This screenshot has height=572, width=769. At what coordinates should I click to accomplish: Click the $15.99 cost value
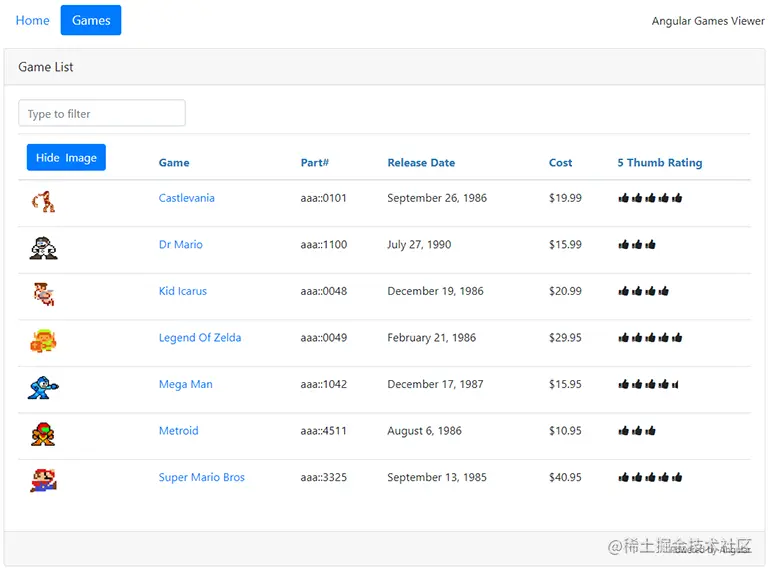coord(565,245)
